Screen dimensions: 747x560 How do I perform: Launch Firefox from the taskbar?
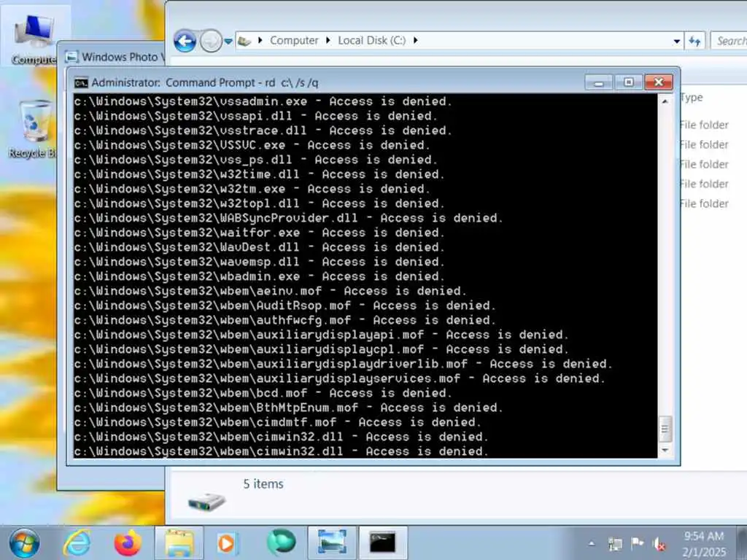coord(128,542)
